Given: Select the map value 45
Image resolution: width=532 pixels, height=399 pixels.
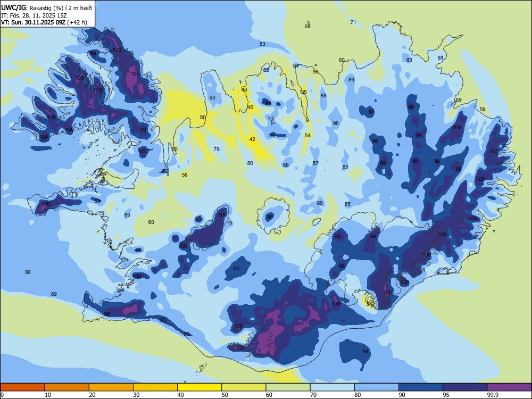Looking at the screenshot, I should point(250,107).
